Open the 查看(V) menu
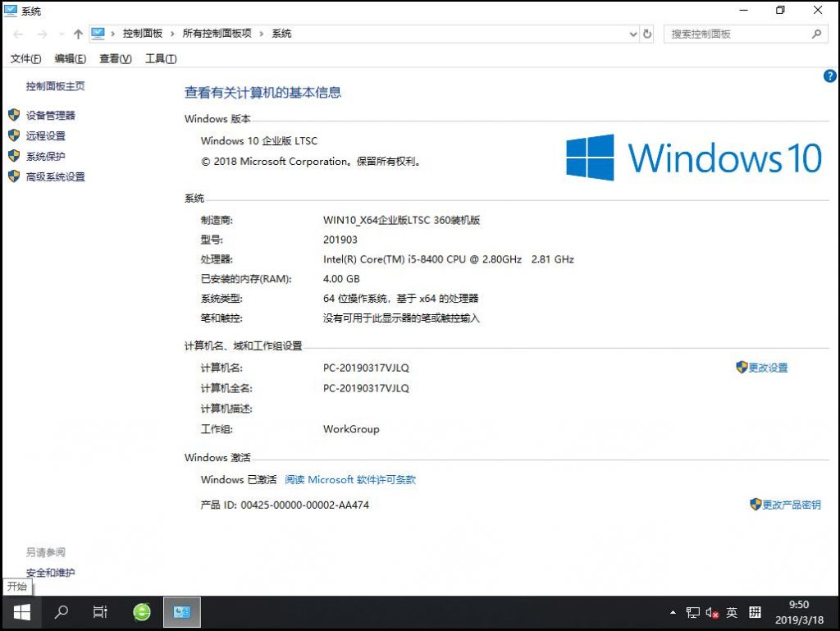The image size is (840, 631). pos(115,59)
